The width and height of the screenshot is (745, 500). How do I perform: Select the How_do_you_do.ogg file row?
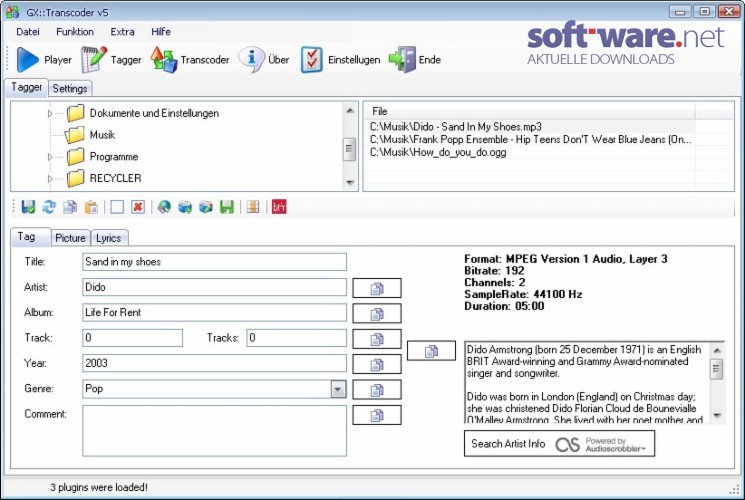pyautogui.click(x=532, y=153)
